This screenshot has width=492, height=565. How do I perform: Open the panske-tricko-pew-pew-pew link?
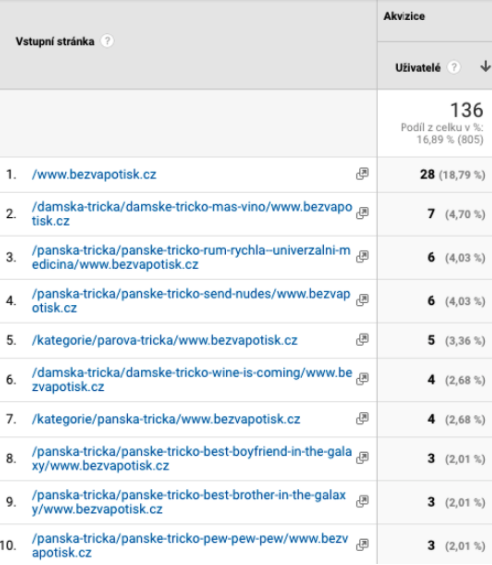tap(190, 545)
